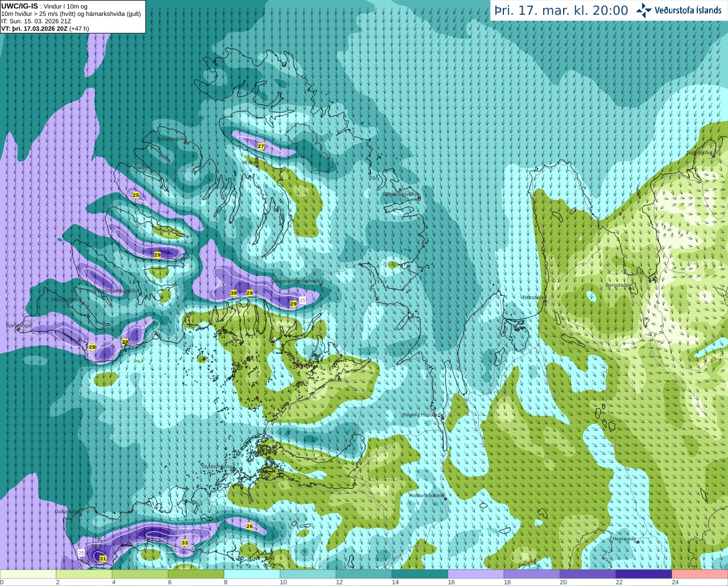Screen dimensions: 728x586
Task: Click the Blönduós station label
Action: pyautogui.click(x=533, y=298)
